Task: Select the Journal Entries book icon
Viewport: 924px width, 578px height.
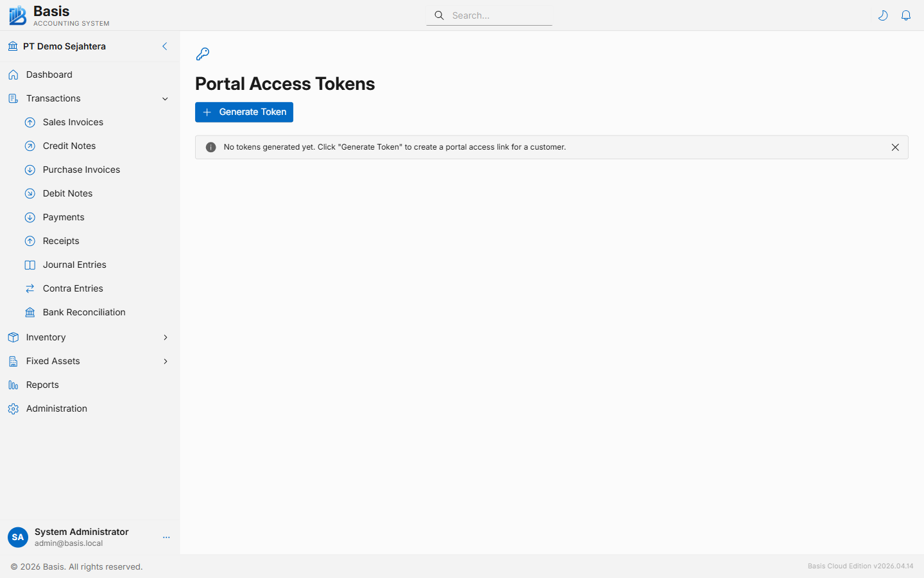Action: [x=30, y=265]
